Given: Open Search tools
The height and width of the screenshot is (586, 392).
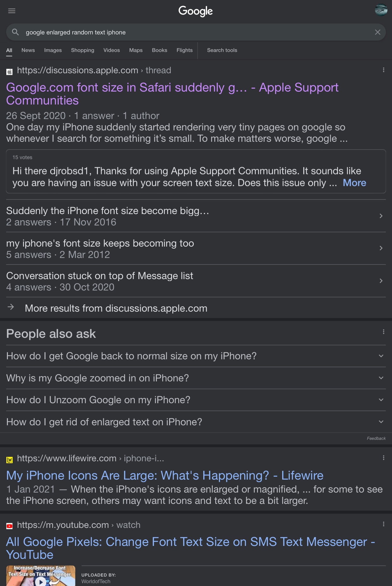Looking at the screenshot, I should click(x=222, y=50).
